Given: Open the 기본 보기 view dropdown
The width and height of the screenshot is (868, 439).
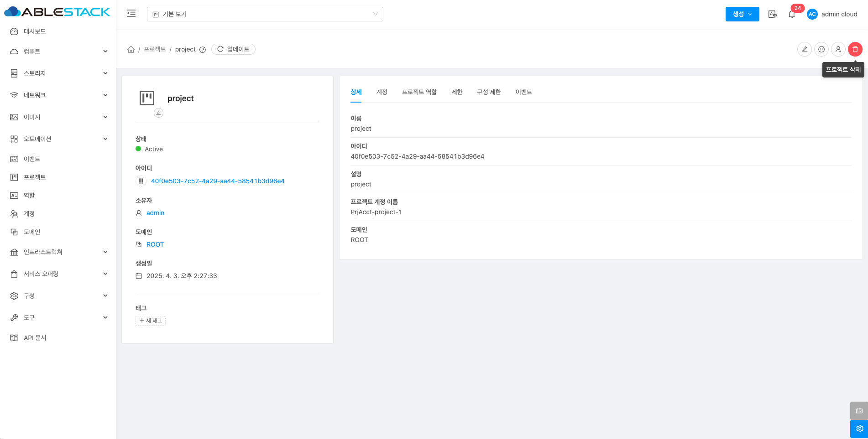Looking at the screenshot, I should pos(265,14).
